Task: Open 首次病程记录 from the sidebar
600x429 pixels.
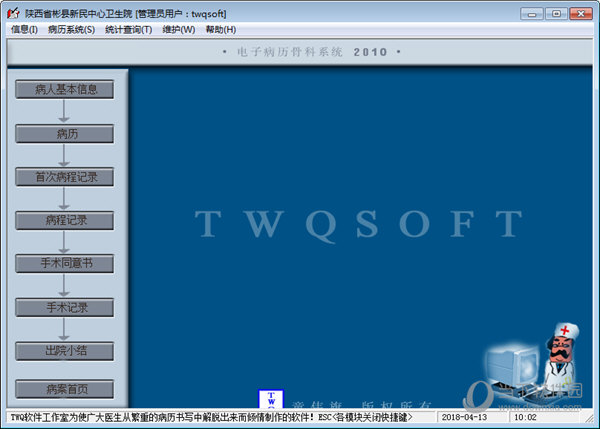Action: click(x=65, y=177)
